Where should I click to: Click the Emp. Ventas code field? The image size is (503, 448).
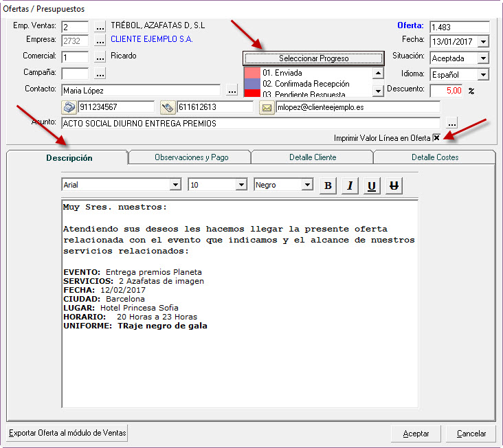coord(75,27)
